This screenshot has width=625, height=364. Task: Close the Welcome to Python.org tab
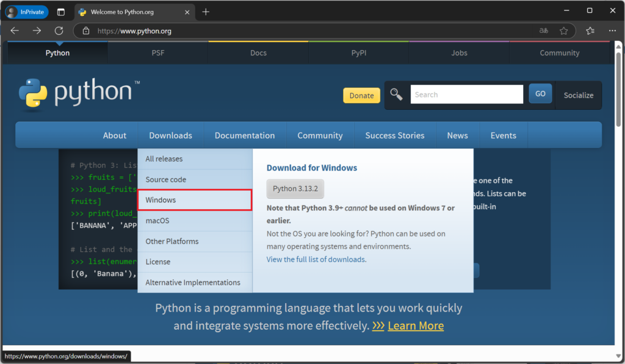coord(187,12)
